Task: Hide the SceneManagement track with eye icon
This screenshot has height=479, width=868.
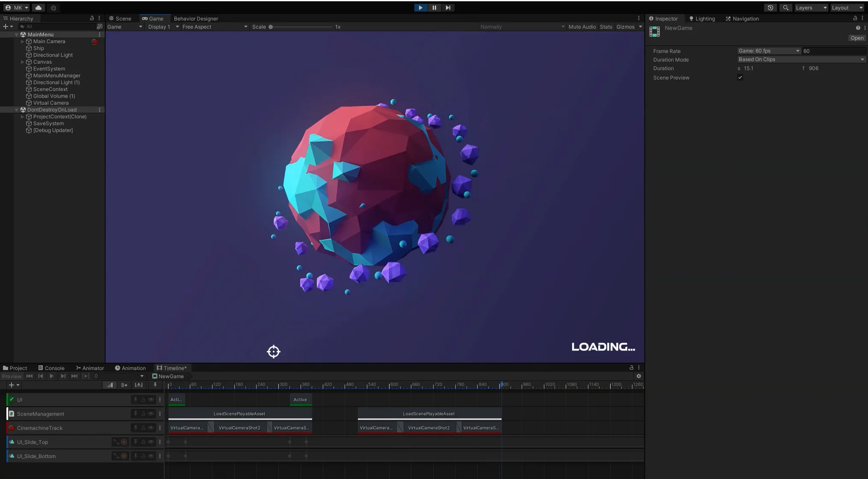Action: click(x=151, y=414)
